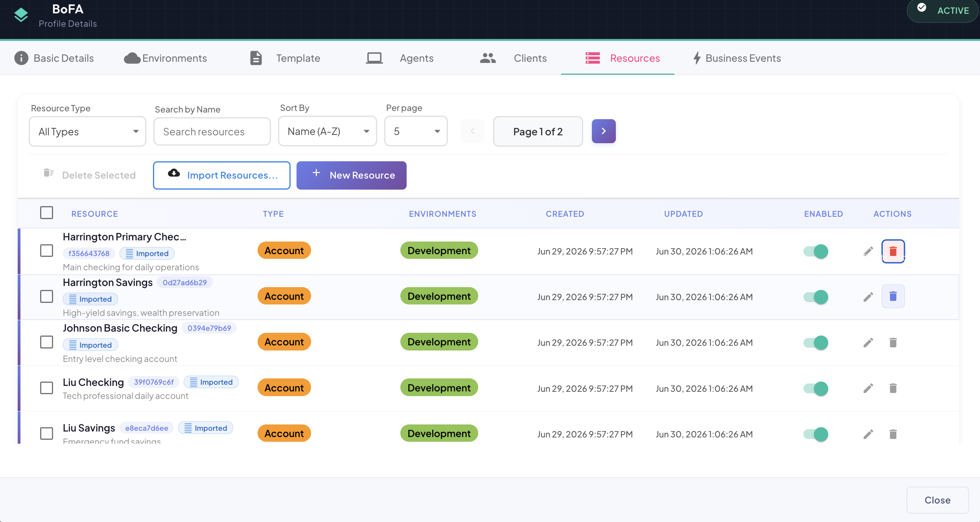The image size is (980, 522).
Task: Open the Sort By Name (A-Z) dropdown
Action: (327, 131)
